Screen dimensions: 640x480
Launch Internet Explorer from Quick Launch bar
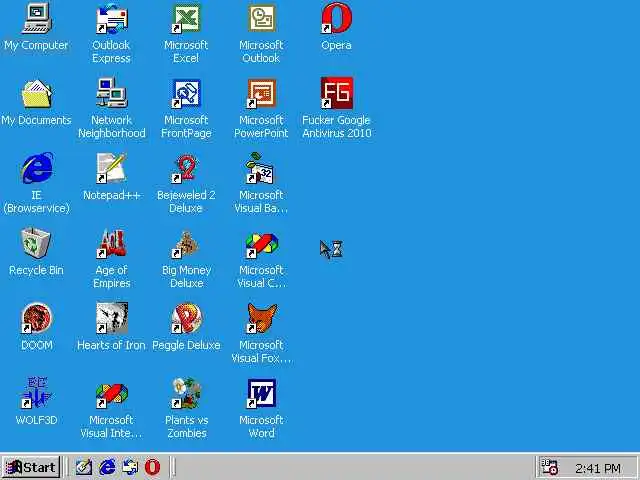coord(107,467)
